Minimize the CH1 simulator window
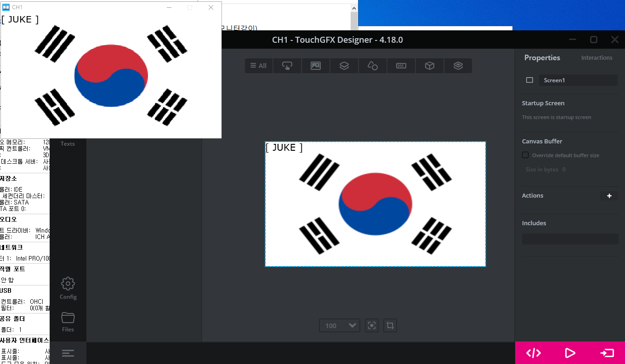Screen dimensions: 625x364 click(x=169, y=7)
